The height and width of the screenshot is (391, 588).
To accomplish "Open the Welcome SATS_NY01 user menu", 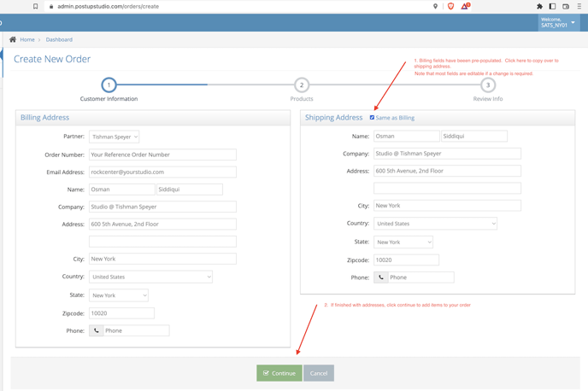I will click(558, 22).
